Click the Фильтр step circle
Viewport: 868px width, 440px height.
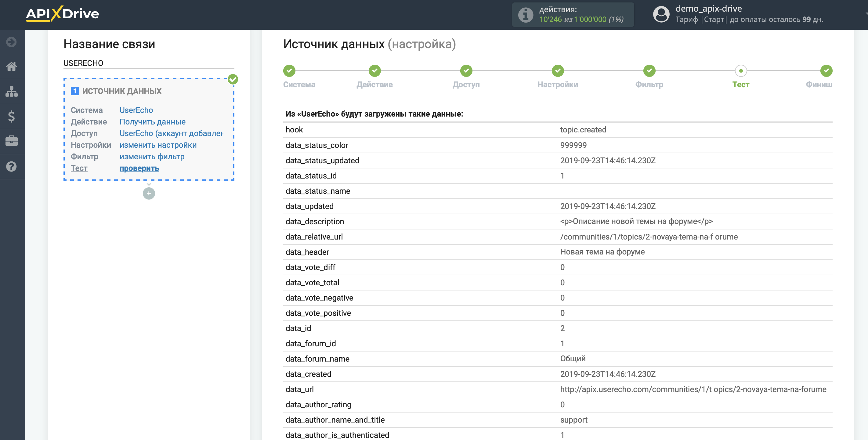[649, 71]
